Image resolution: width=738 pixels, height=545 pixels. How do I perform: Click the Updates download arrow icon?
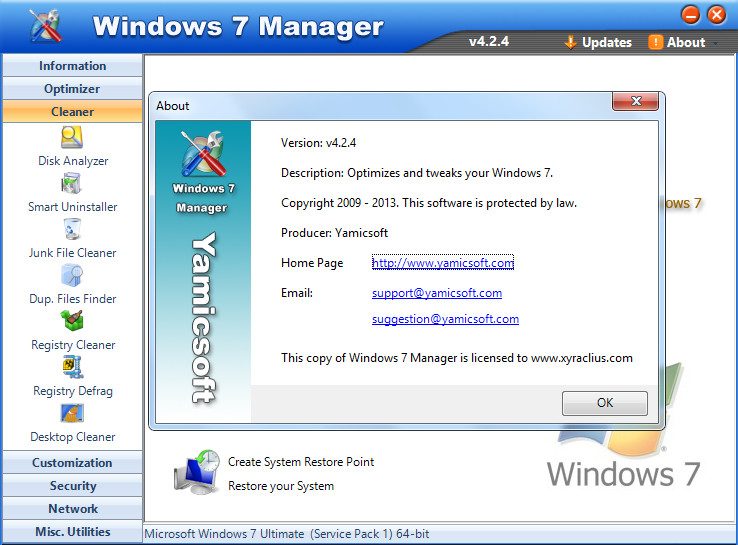(x=570, y=42)
